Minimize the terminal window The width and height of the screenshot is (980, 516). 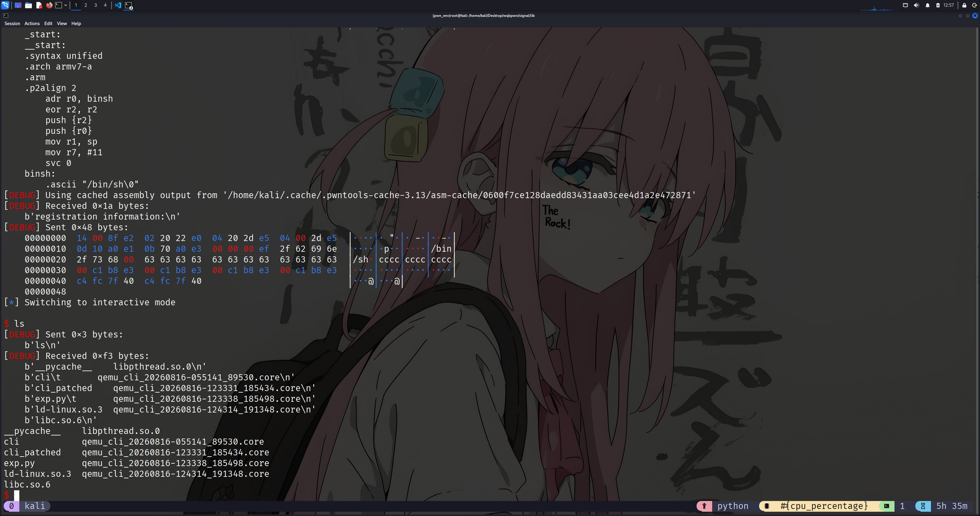tap(960, 16)
